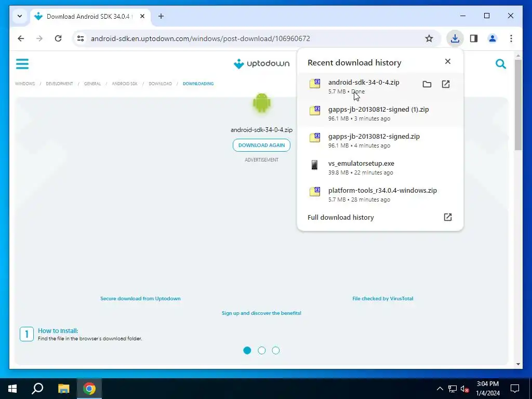The height and width of the screenshot is (399, 532).
Task: Open gapps-jb-20130812-signed (1).zip download entry
Action: (x=380, y=113)
